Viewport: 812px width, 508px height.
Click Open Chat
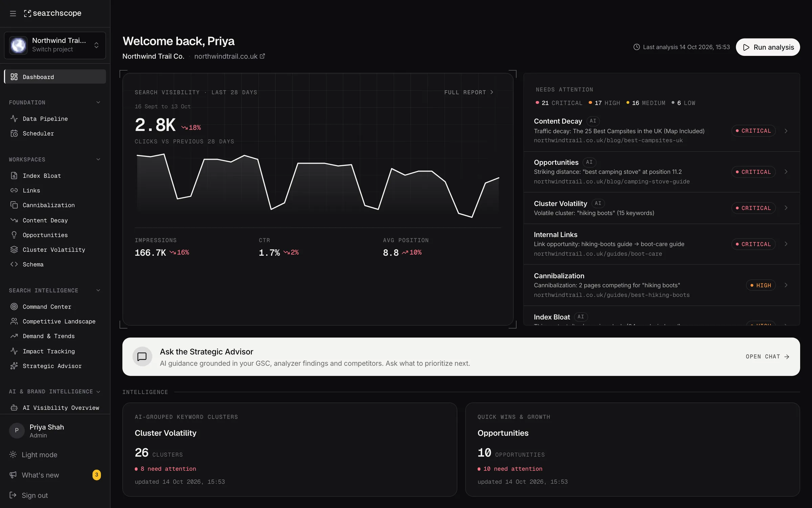click(x=767, y=357)
